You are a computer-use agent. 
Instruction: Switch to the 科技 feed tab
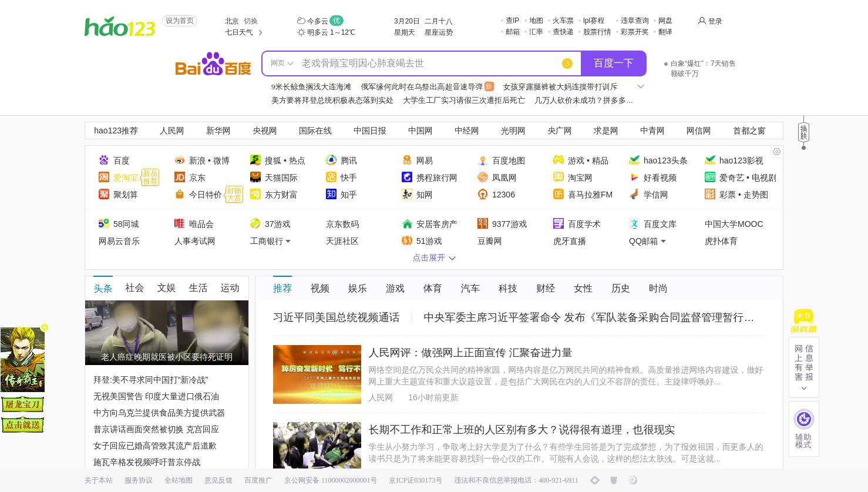pyautogui.click(x=508, y=288)
